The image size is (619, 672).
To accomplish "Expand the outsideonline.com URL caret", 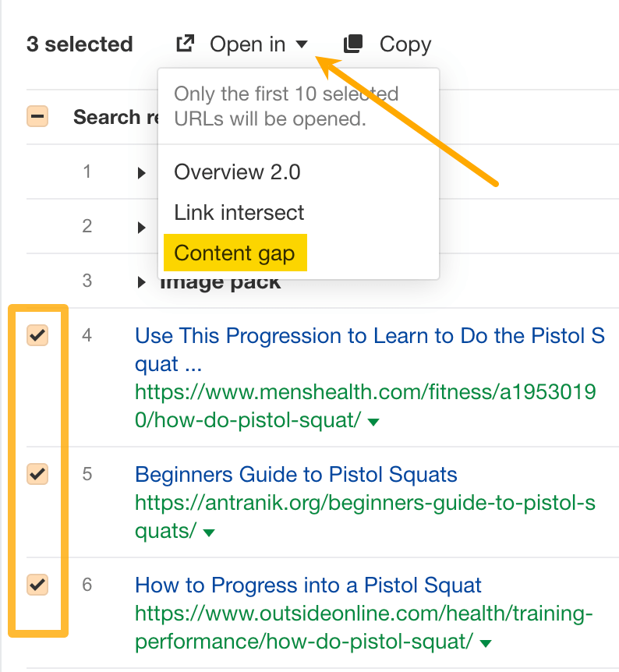I will (x=484, y=642).
